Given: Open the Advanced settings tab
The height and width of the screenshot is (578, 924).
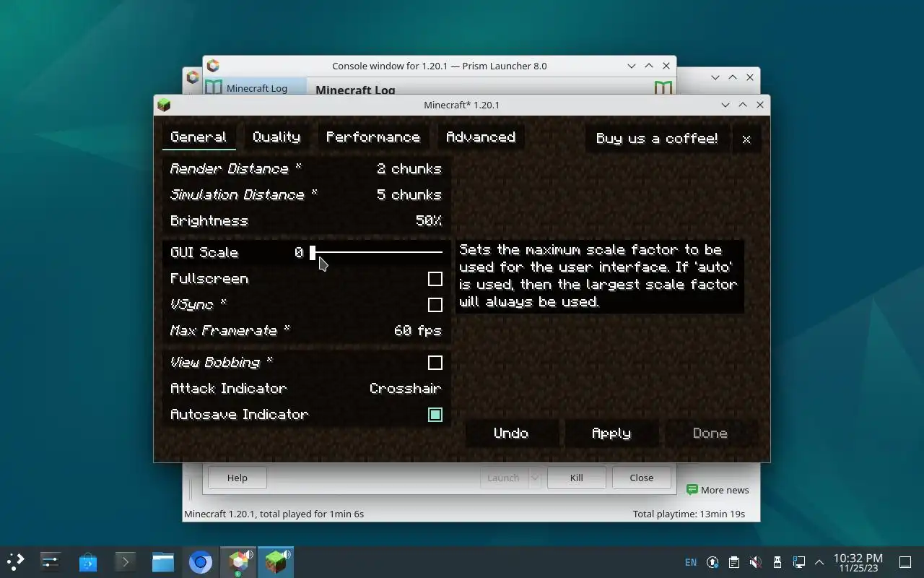Looking at the screenshot, I should tap(481, 137).
